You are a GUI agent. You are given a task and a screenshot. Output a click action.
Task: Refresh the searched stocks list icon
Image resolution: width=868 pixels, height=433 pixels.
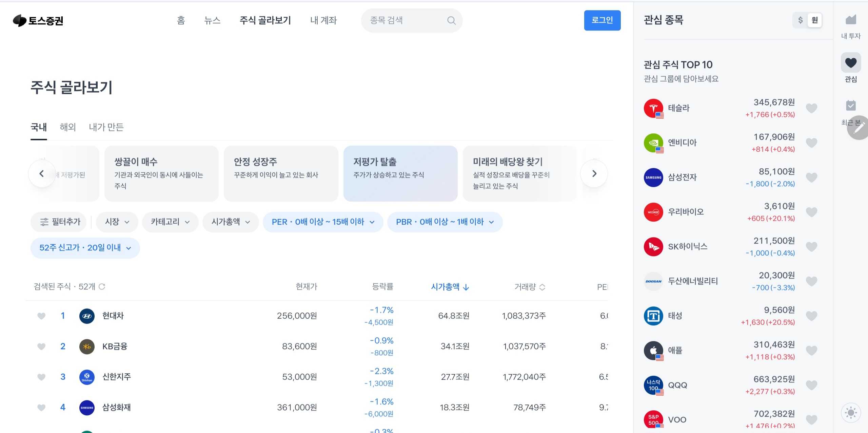pyautogui.click(x=102, y=287)
